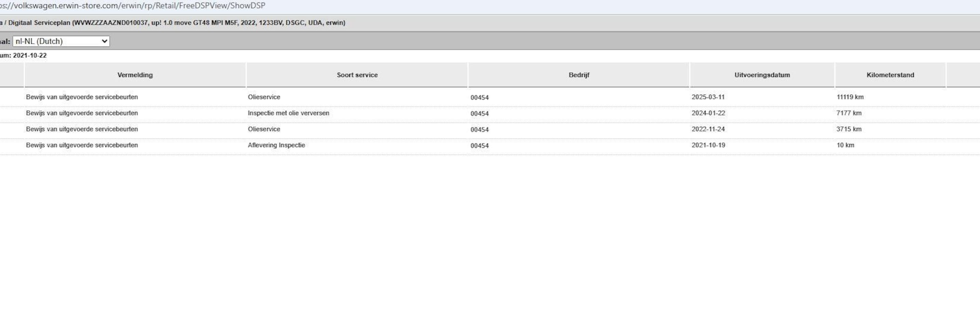Viewport: 980px width, 328px height.
Task: Click the 11119 km mileage value
Action: coord(849,97)
